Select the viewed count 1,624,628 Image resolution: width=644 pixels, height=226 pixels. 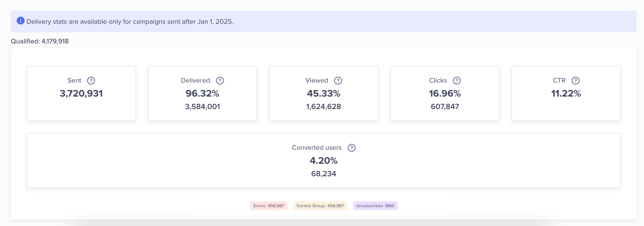tap(323, 107)
